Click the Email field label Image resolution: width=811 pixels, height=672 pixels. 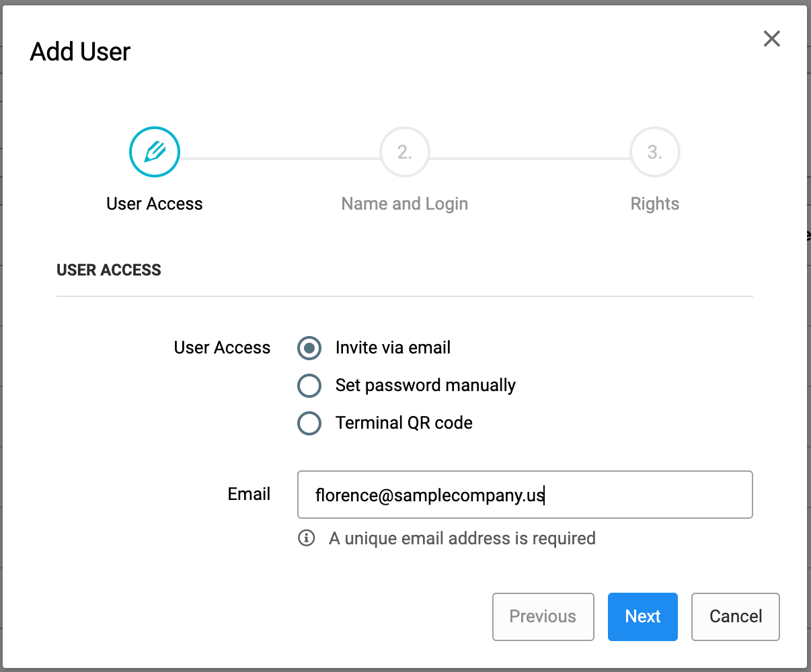[x=249, y=494]
